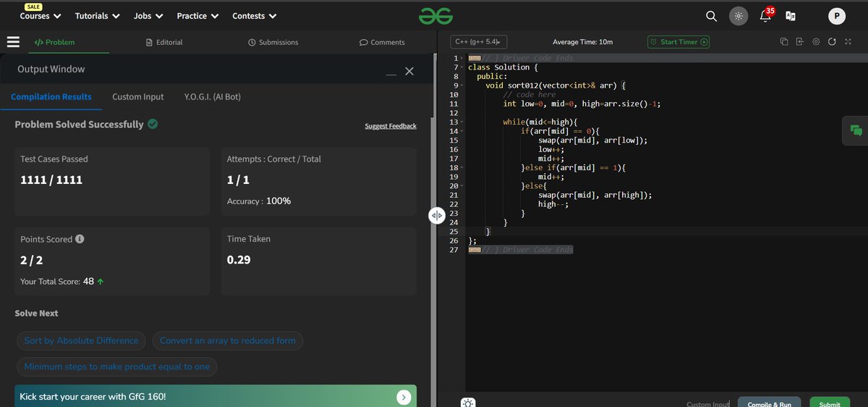This screenshot has width=868, height=407.
Task: Expand the Contests dropdown menu
Action: coord(255,15)
